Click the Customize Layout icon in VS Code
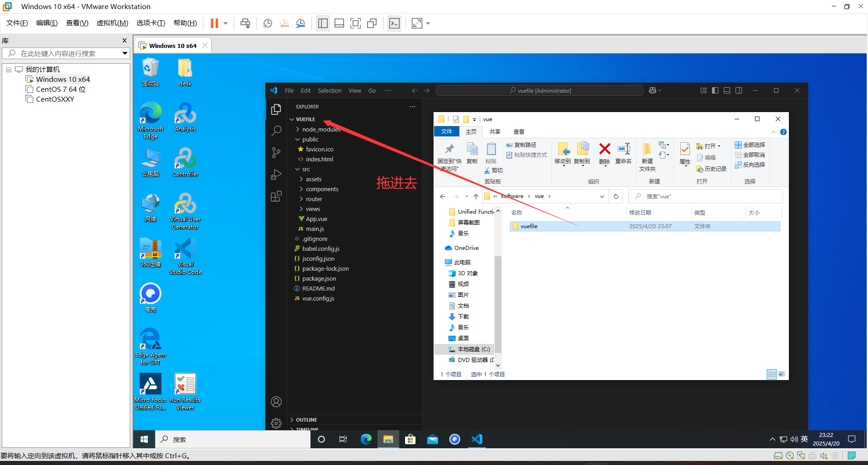The width and height of the screenshot is (868, 465). (703, 90)
